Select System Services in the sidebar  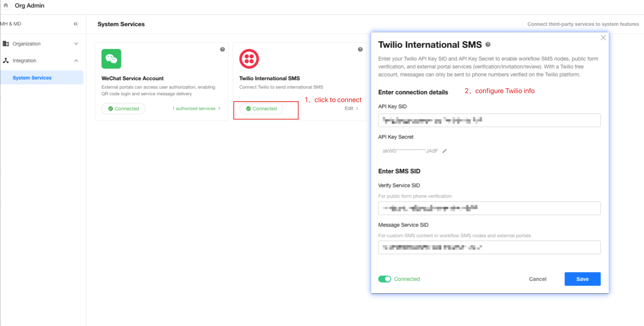[41, 78]
